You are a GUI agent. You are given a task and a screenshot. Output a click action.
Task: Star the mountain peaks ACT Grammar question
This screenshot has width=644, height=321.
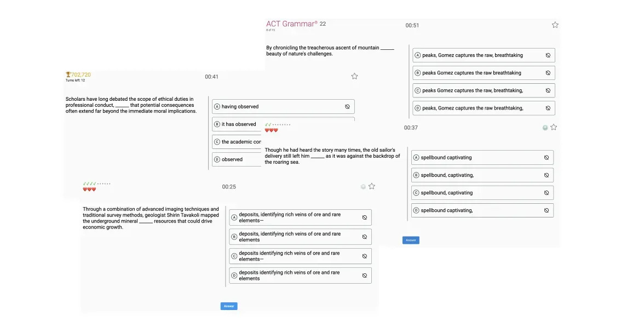(555, 25)
